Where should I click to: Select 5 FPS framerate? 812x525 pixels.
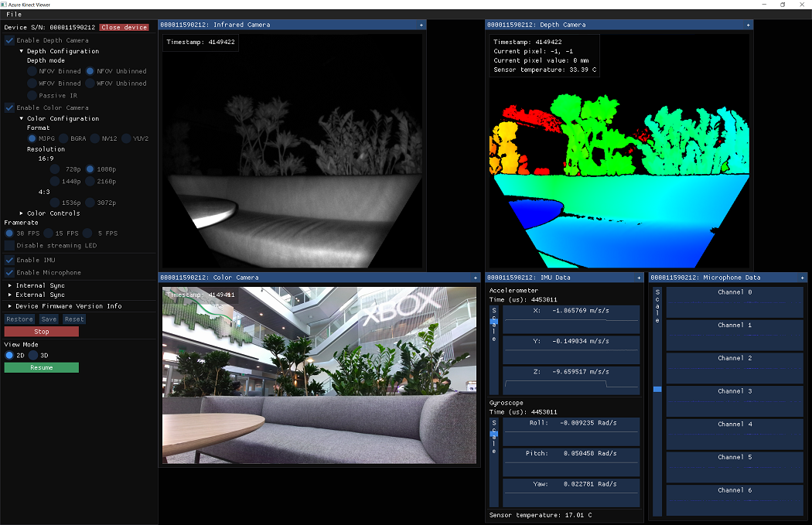[87, 234]
